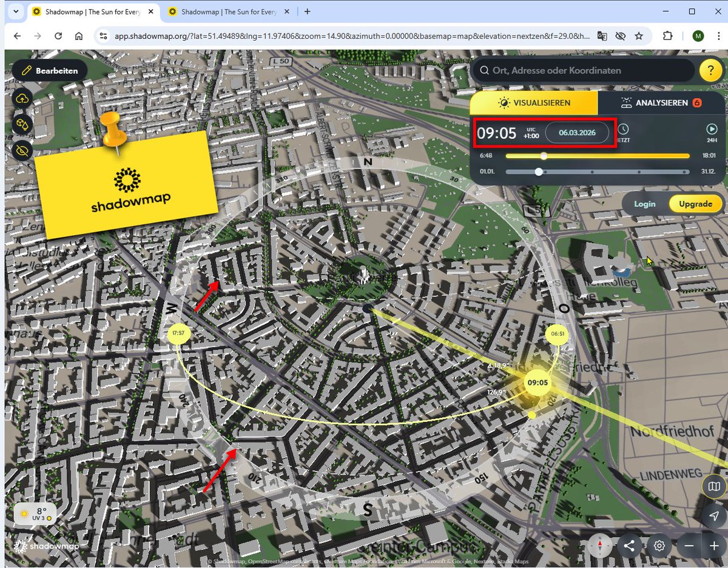This screenshot has height=568, width=728.
Task: Click the 09:05 sun position marker
Action: point(538,383)
